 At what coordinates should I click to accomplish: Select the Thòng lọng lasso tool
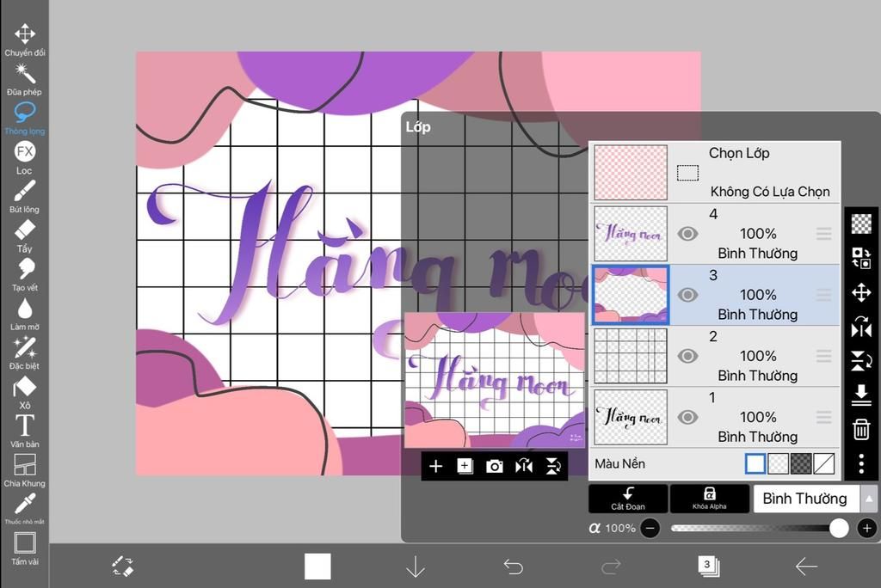[25, 119]
